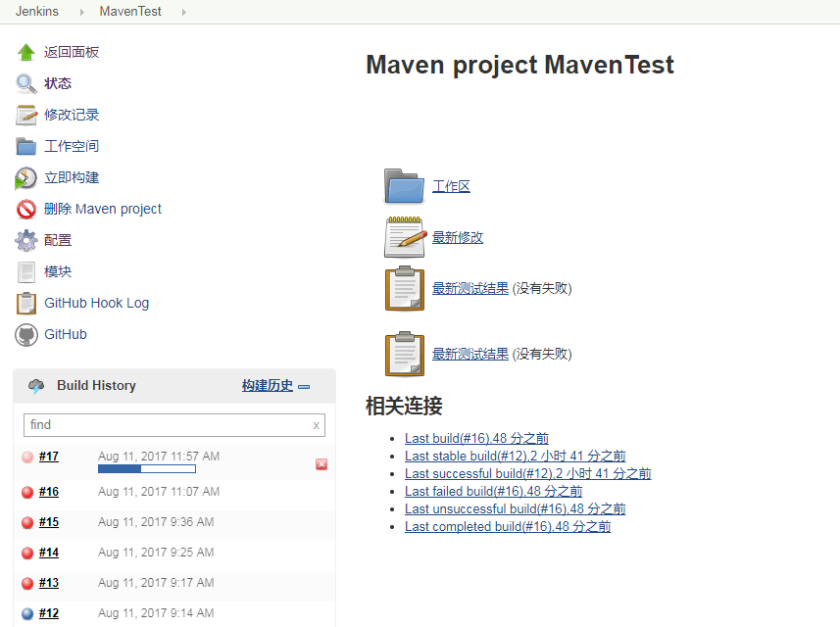The height and width of the screenshot is (627, 840).
Task: Open the GitHub sidebar link
Action: [x=66, y=335]
